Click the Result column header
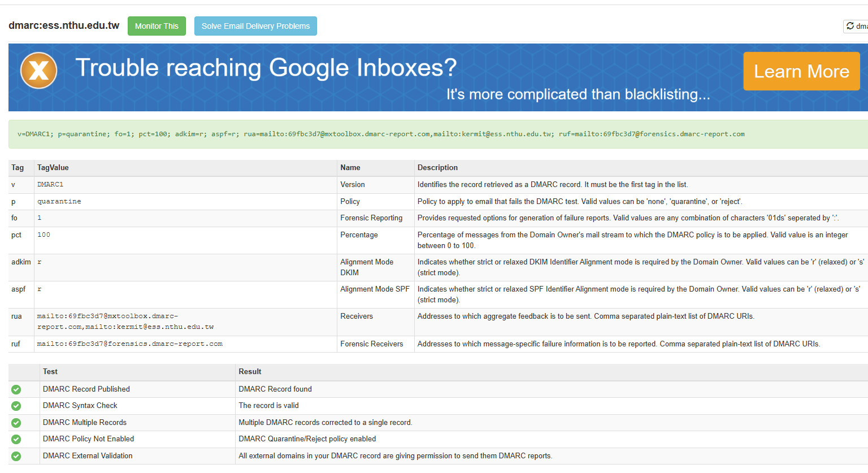This screenshot has height=473, width=868. (250, 371)
